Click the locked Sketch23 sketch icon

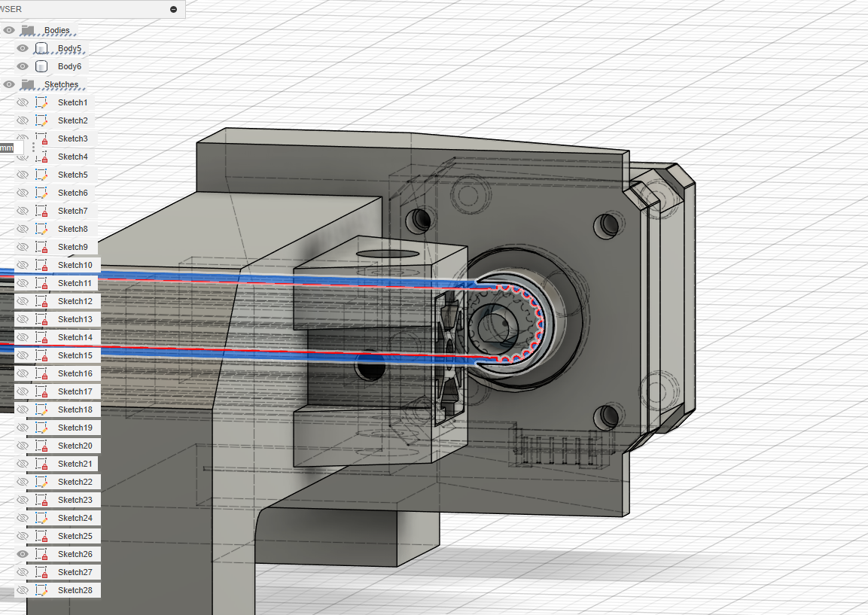point(42,500)
